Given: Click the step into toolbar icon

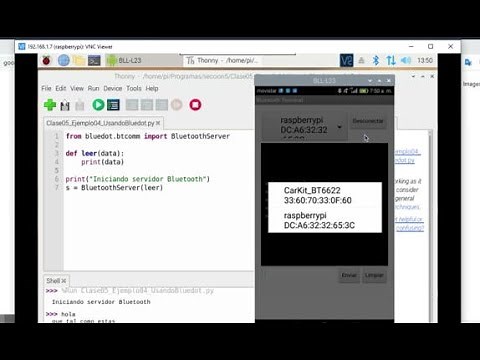Looking at the screenshot, I should (147, 105).
